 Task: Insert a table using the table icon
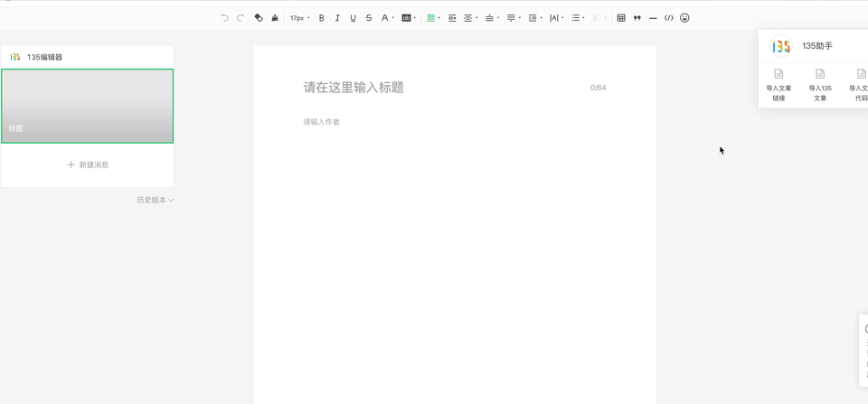coord(621,18)
